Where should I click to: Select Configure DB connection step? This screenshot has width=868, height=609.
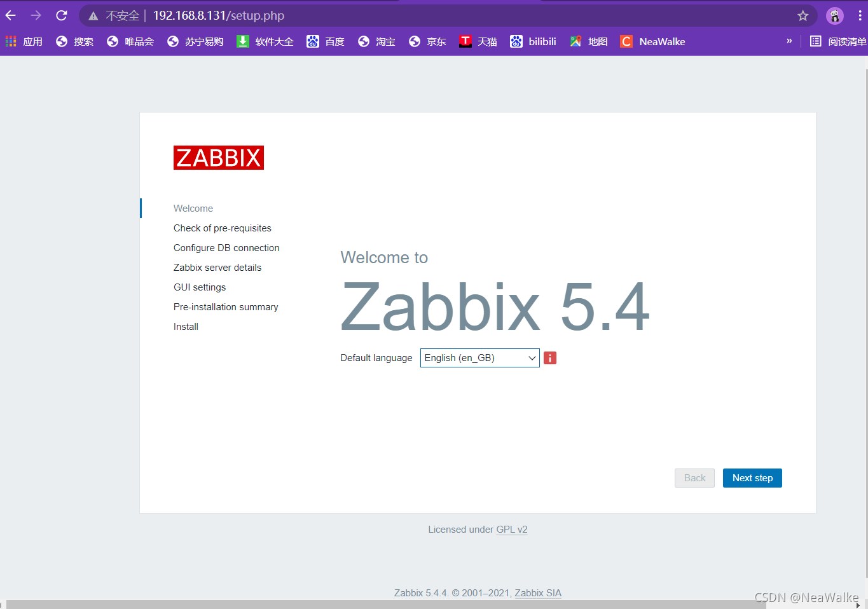tap(226, 248)
